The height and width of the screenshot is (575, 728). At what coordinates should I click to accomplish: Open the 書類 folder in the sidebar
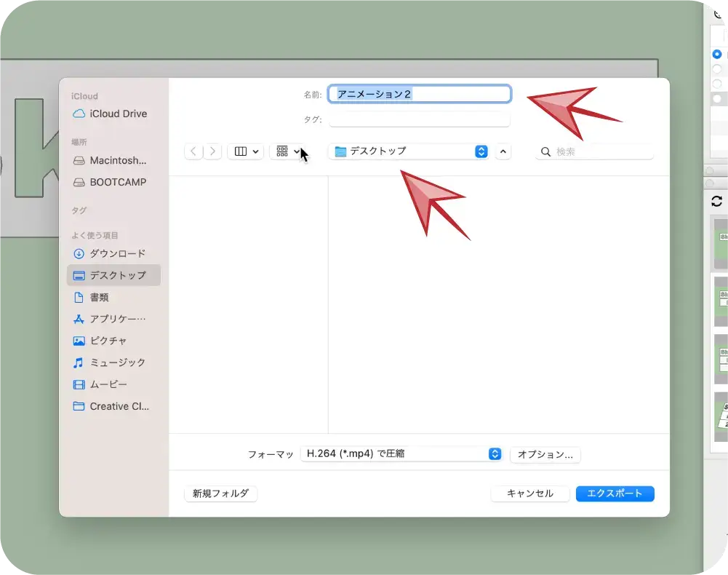click(x=99, y=297)
